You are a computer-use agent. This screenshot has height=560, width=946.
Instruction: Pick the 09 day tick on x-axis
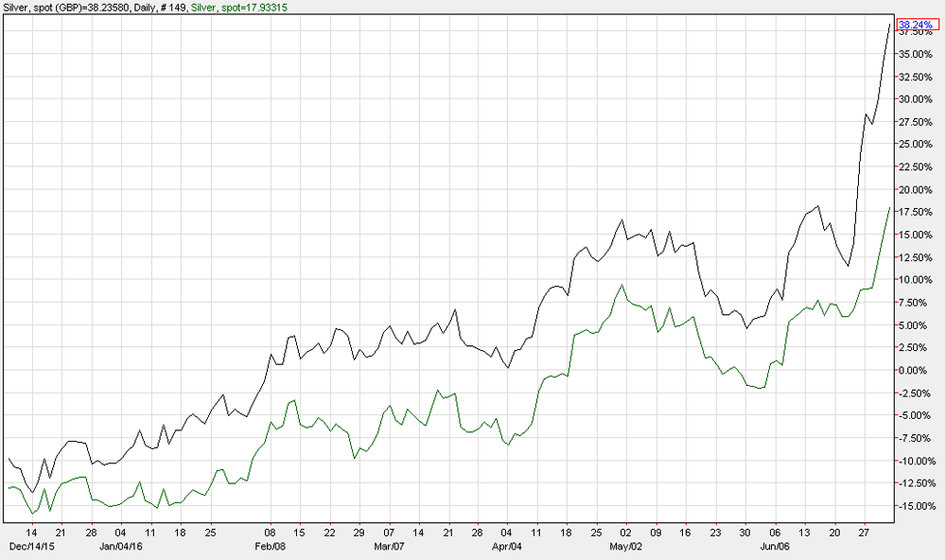coord(656,533)
